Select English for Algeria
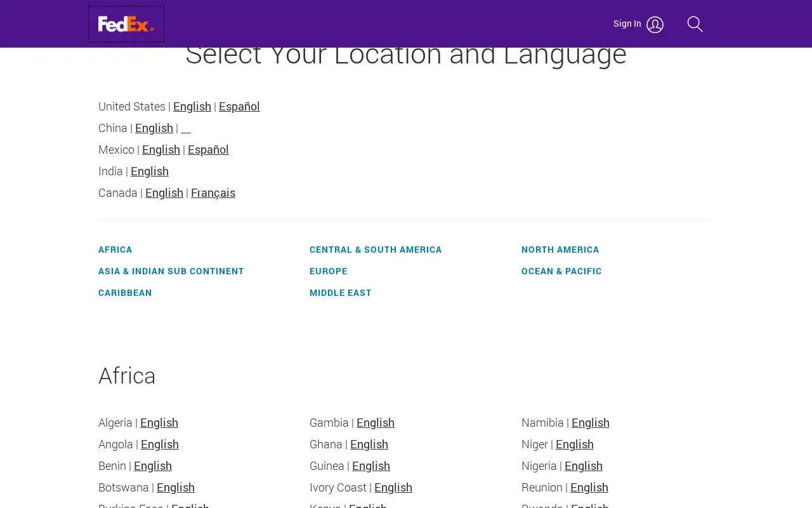 pos(159,423)
